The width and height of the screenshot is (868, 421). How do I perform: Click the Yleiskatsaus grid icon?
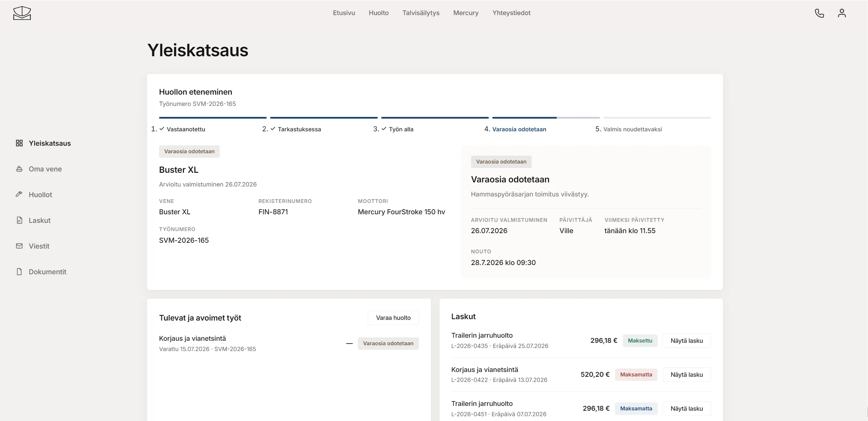pos(19,143)
